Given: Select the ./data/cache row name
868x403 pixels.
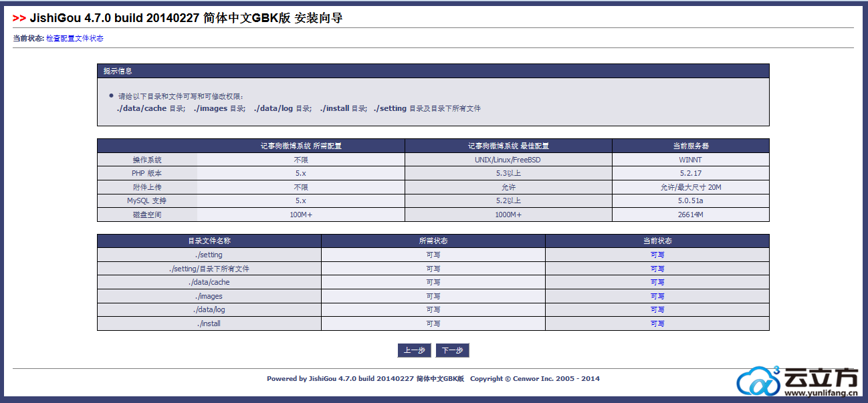Looking at the screenshot, I should (209, 282).
